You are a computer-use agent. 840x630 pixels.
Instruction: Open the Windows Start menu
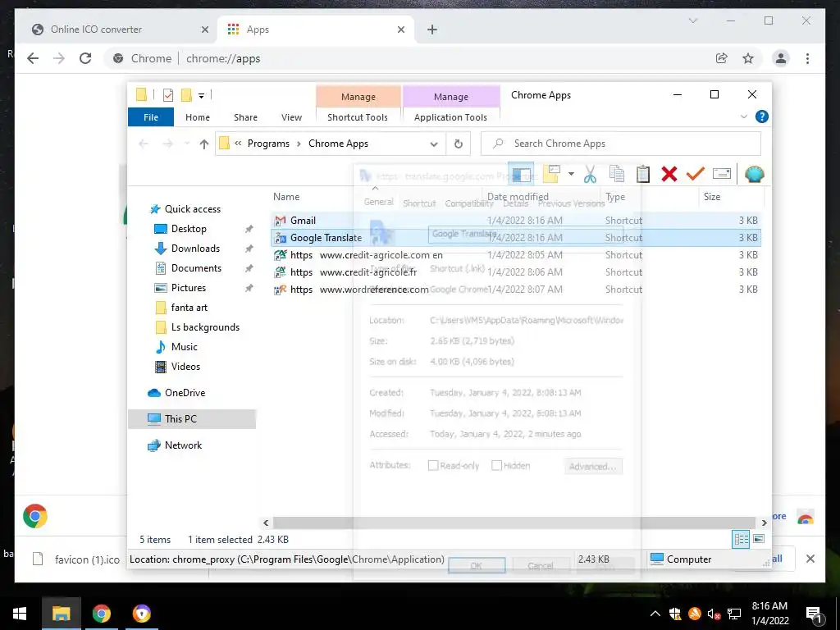(x=20, y=614)
